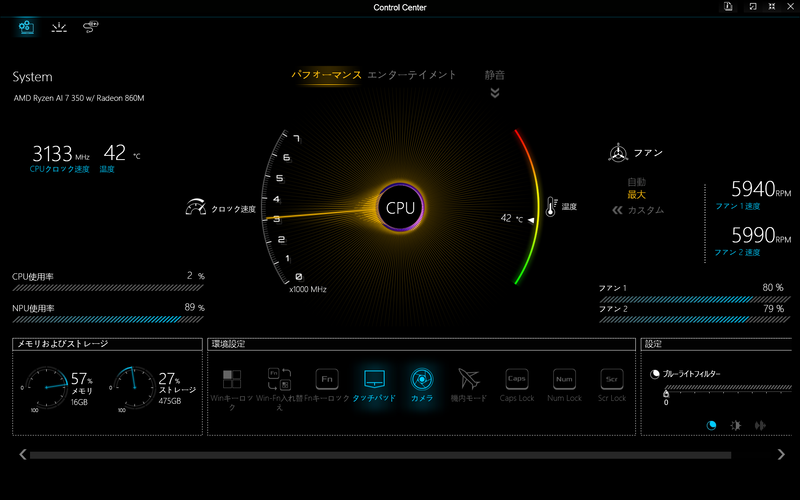Toggle Fnキーロック
Viewport: 800px width, 500px height.
click(x=327, y=386)
